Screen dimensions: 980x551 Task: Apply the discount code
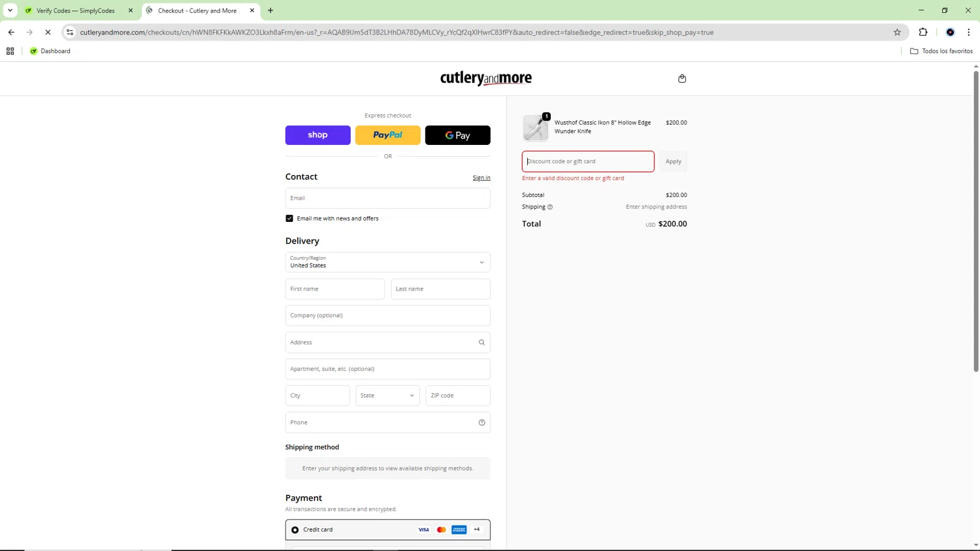click(x=673, y=161)
